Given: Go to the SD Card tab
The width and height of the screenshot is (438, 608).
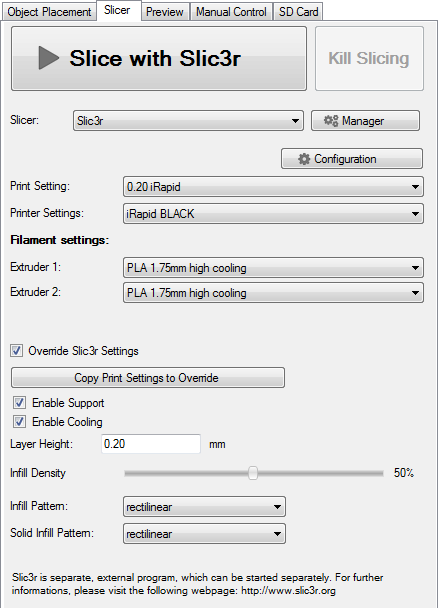Looking at the screenshot, I should (298, 12).
